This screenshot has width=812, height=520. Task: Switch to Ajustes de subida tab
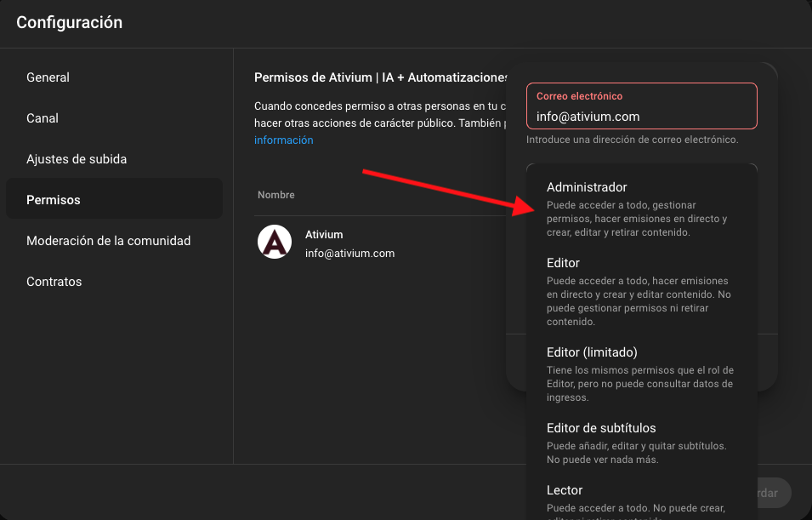tap(114, 159)
